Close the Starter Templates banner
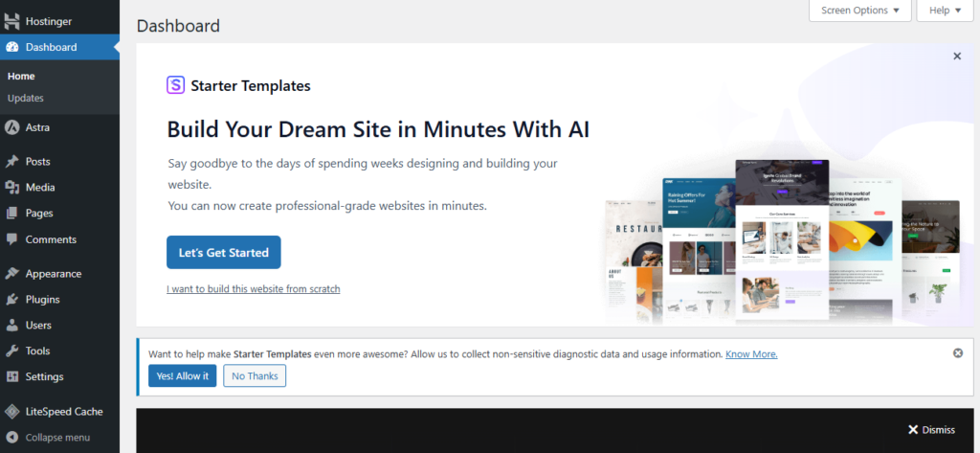The width and height of the screenshot is (980, 453). point(957,57)
